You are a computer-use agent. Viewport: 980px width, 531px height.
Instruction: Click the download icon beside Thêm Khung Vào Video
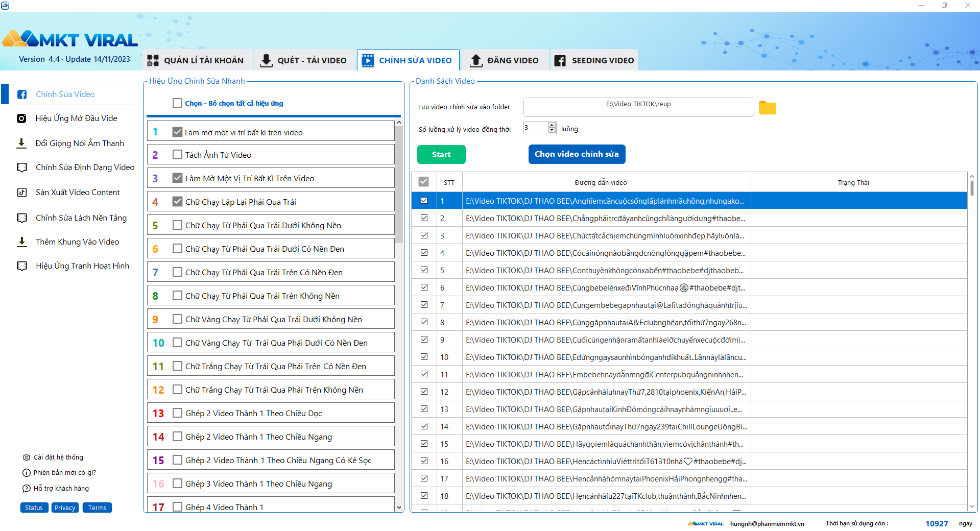tap(22, 242)
